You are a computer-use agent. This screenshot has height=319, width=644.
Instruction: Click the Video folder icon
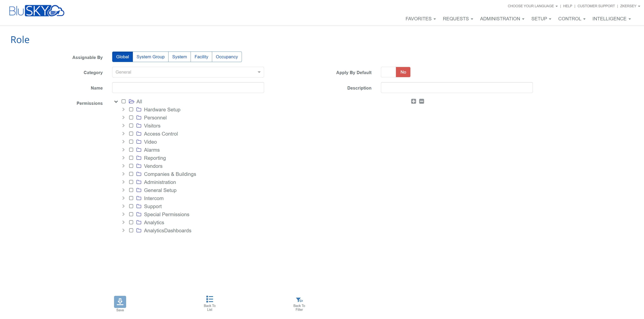coord(139,142)
